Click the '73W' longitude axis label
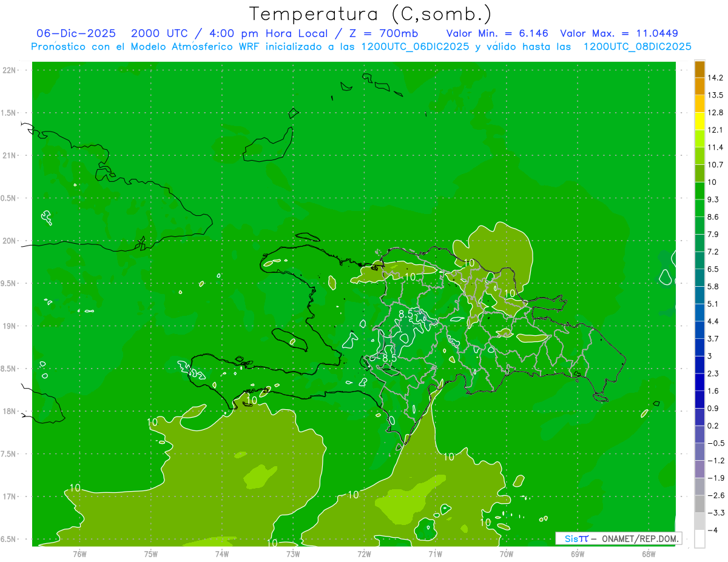728x562 pixels. tap(293, 554)
